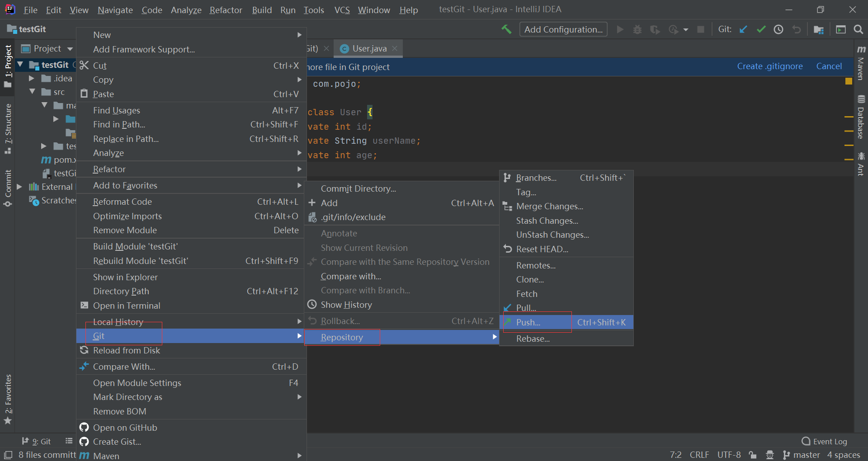
Task: Click Push... in Repository submenu
Action: tap(566, 322)
